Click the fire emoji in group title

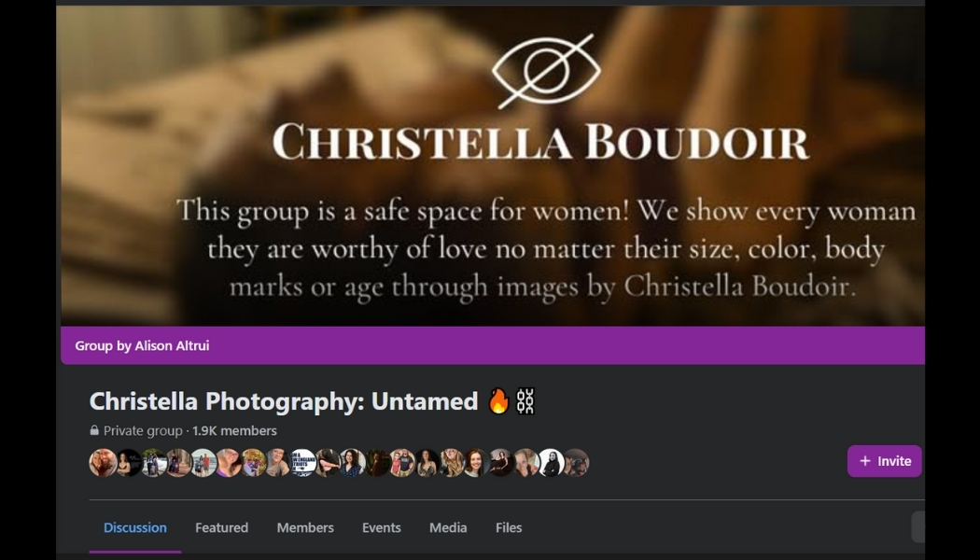point(498,401)
